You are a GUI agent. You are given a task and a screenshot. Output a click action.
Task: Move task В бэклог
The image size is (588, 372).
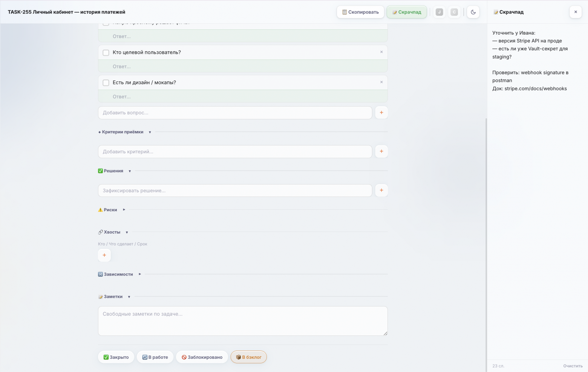(x=249, y=357)
